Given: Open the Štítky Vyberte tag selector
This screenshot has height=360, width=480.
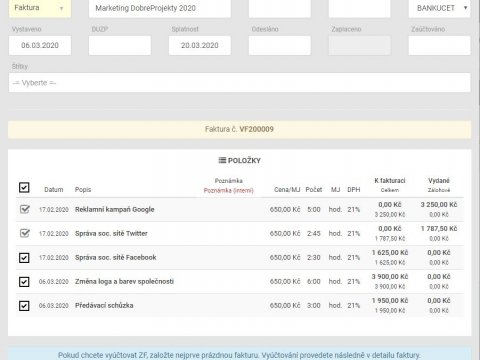Looking at the screenshot, I should (x=240, y=83).
